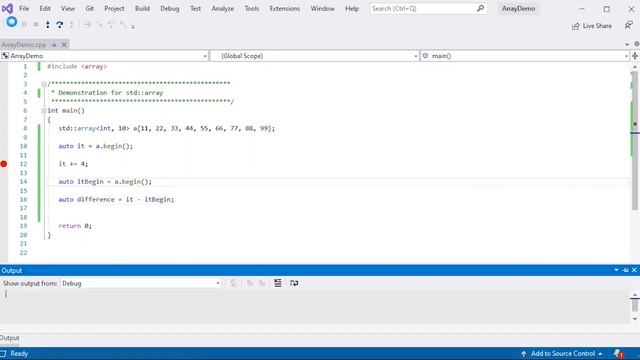Image resolution: width=640 pixels, height=360 pixels.
Task: Open the File menu
Action: [x=24, y=8]
